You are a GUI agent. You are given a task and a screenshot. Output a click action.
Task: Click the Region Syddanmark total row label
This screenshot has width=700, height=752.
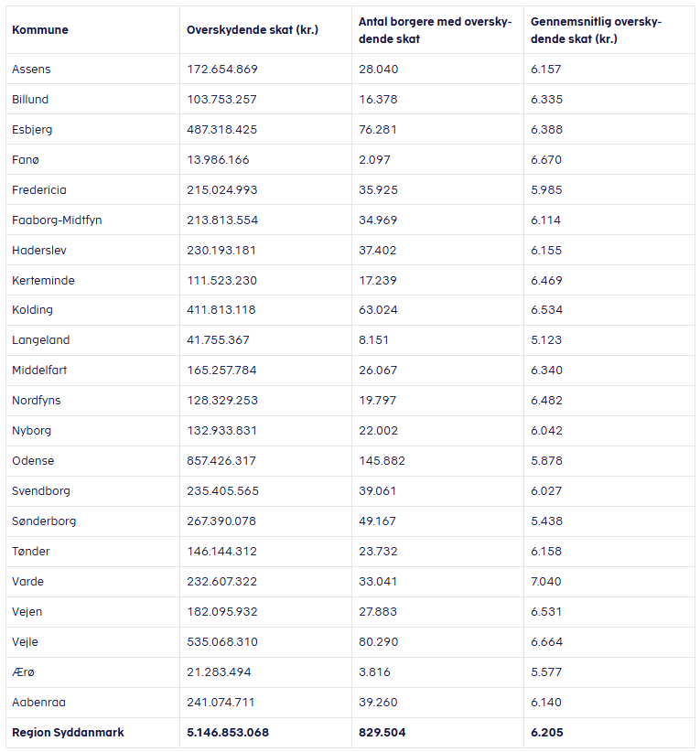68,733
